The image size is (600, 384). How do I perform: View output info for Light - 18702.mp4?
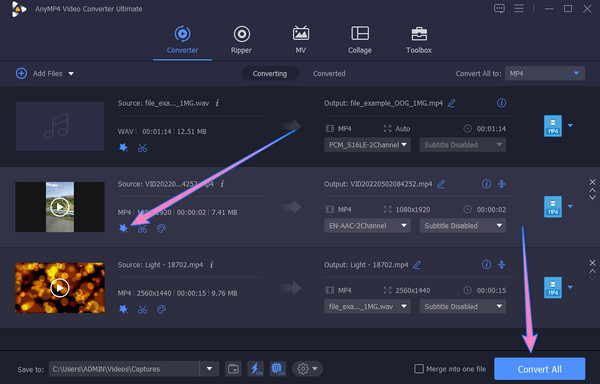click(x=486, y=265)
